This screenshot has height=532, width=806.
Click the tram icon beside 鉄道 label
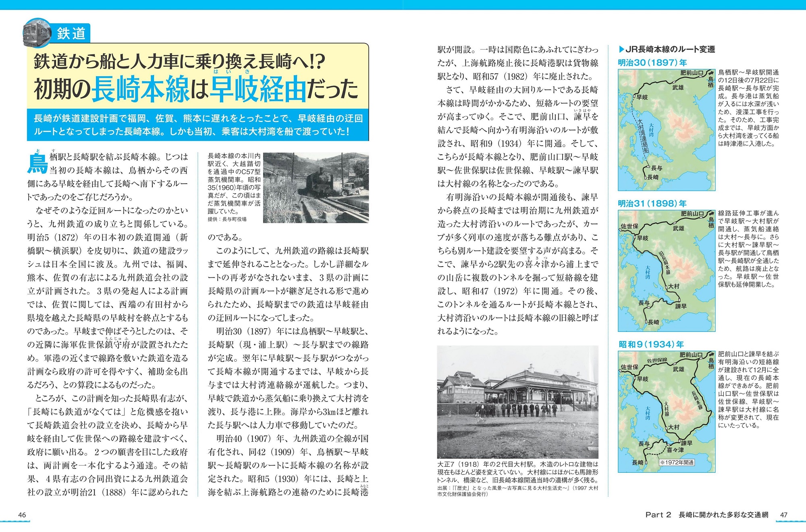point(36,32)
